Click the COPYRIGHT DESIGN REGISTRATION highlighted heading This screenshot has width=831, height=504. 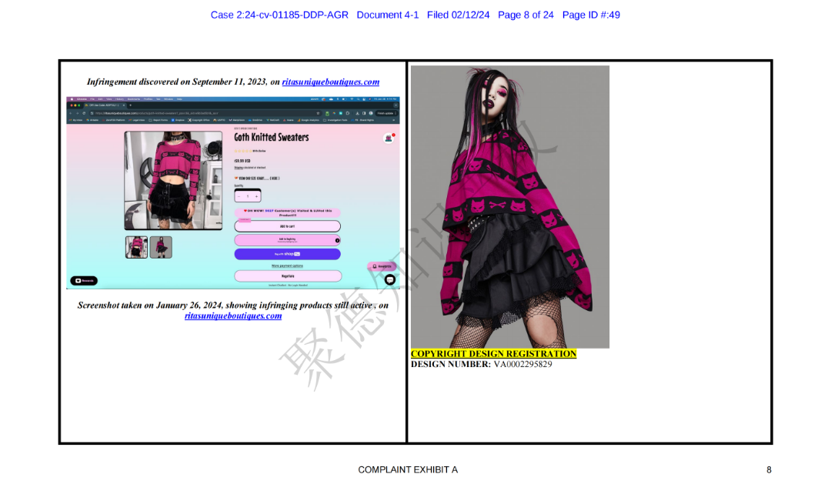493,353
